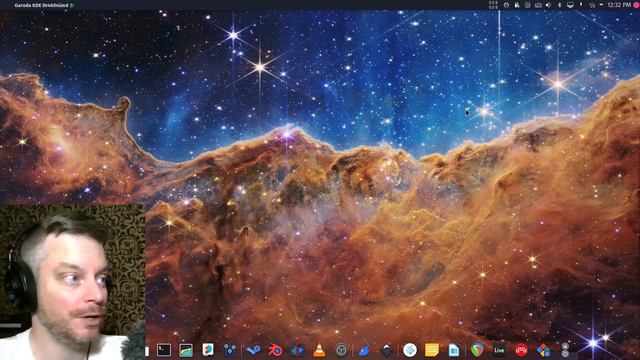Click the clock showing 12:32 PM
Screen dimensions: 640x360
[619, 5]
